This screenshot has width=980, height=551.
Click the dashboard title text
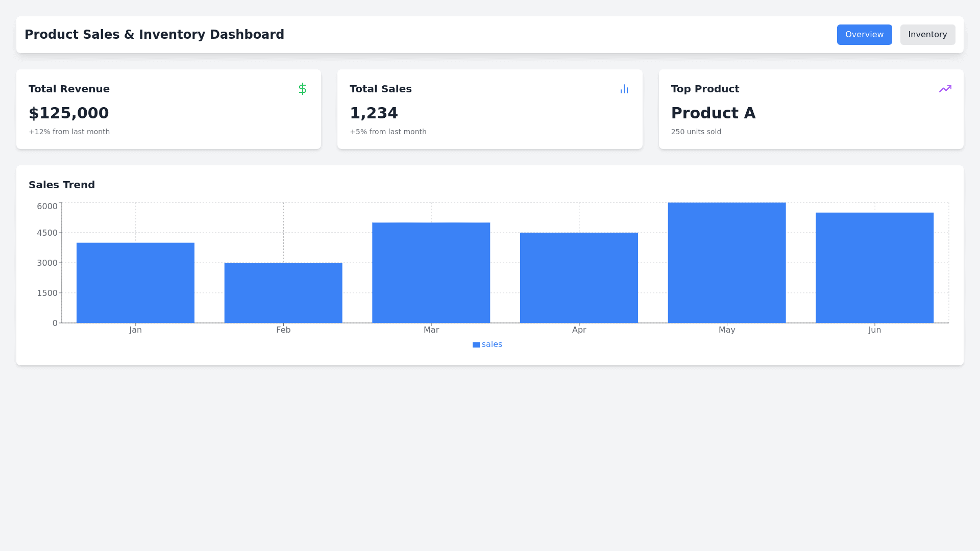pos(154,35)
